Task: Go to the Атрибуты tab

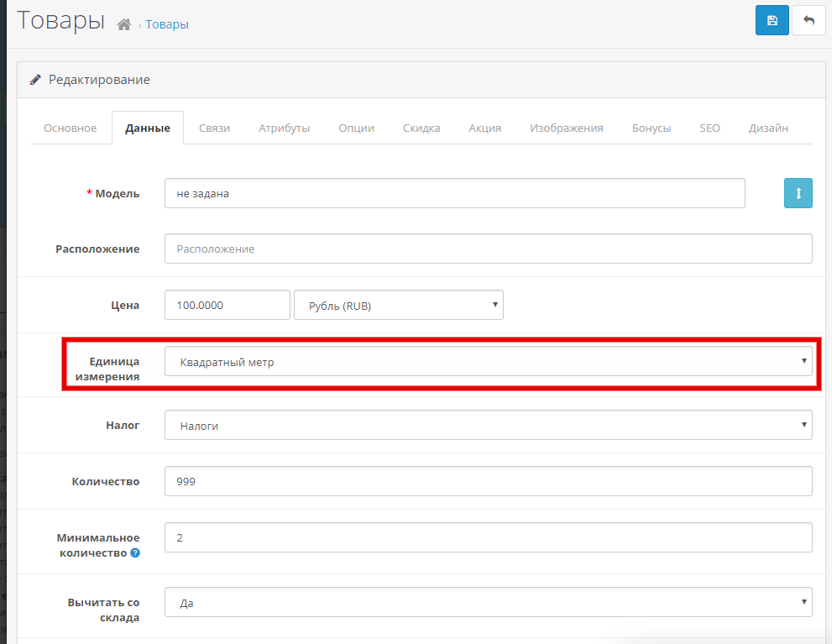Action: click(x=284, y=128)
